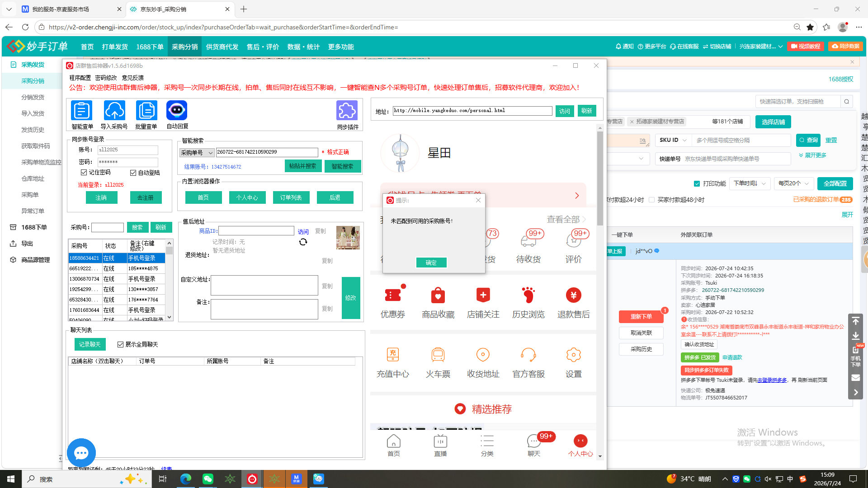This screenshot has width=868, height=488.
Task: Open 聊天 in the mobile bottom bar
Action: (x=534, y=445)
